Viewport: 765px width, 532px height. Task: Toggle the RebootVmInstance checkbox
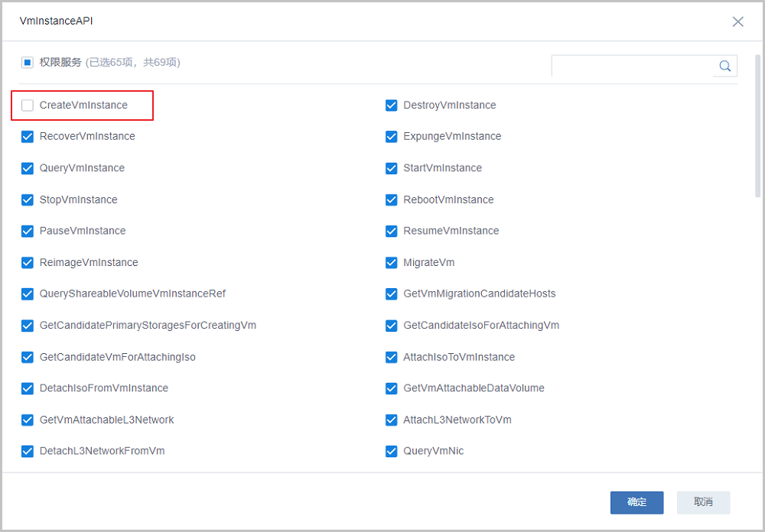pos(392,199)
